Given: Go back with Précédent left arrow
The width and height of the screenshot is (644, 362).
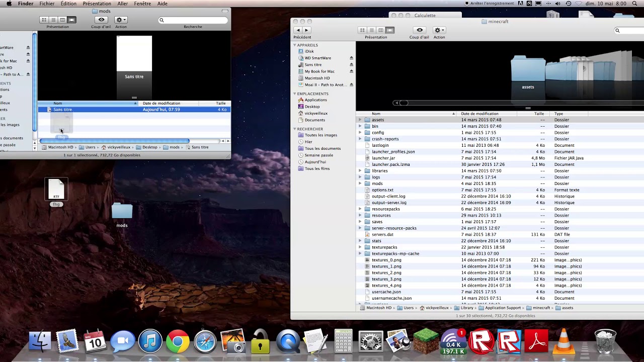Looking at the screenshot, I should point(298,30).
